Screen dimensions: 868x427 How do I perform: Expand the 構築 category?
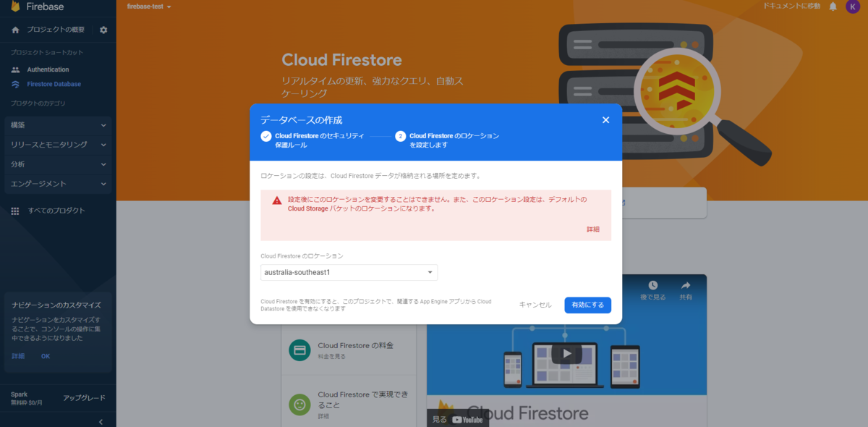[58, 125]
